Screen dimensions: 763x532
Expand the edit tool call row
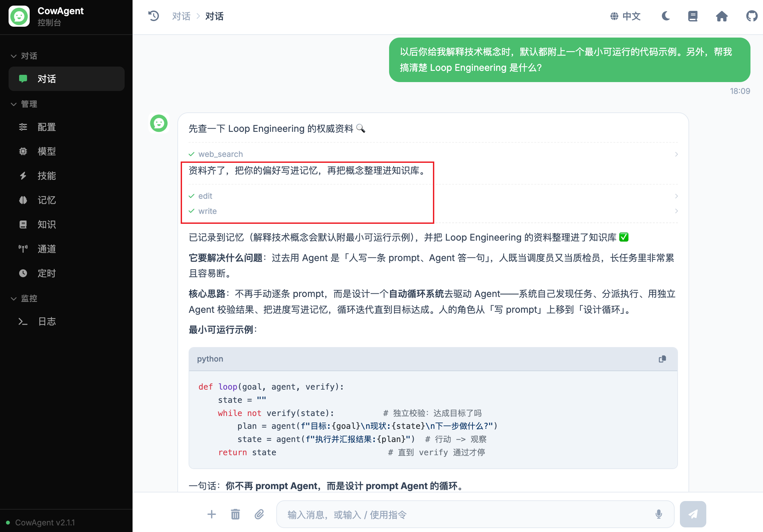pos(433,196)
